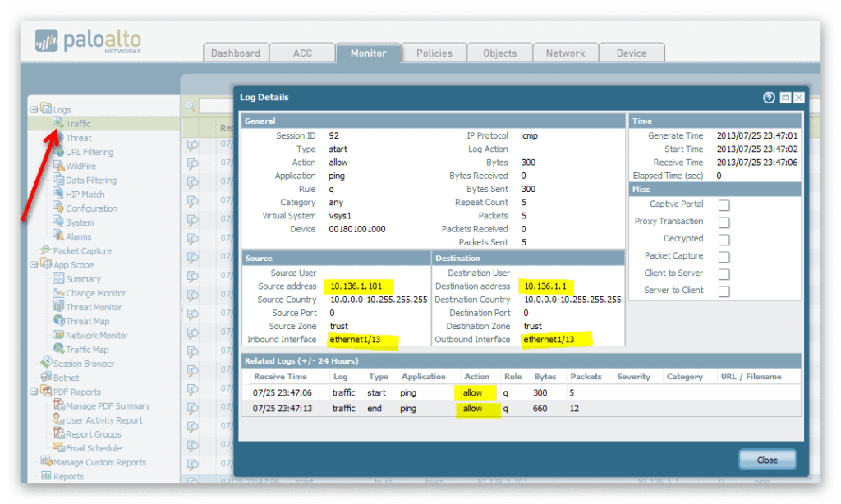Collapse the PDF Reports tree node
The width and height of the screenshot is (841, 504).
click(34, 392)
